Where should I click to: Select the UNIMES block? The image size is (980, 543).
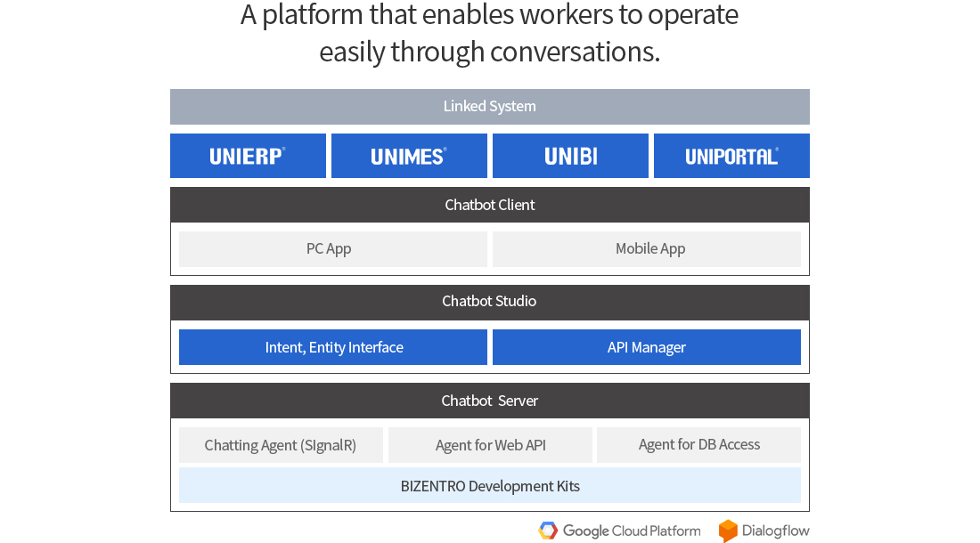tap(410, 156)
